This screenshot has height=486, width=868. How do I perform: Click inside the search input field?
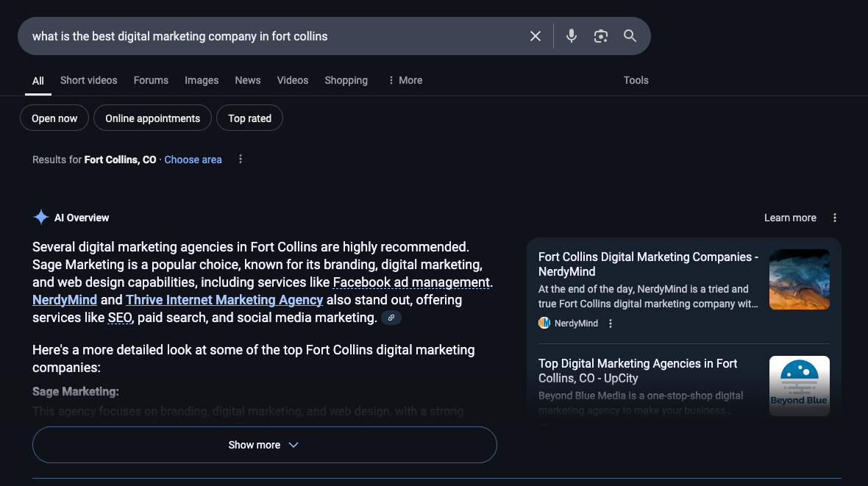pos(221,35)
